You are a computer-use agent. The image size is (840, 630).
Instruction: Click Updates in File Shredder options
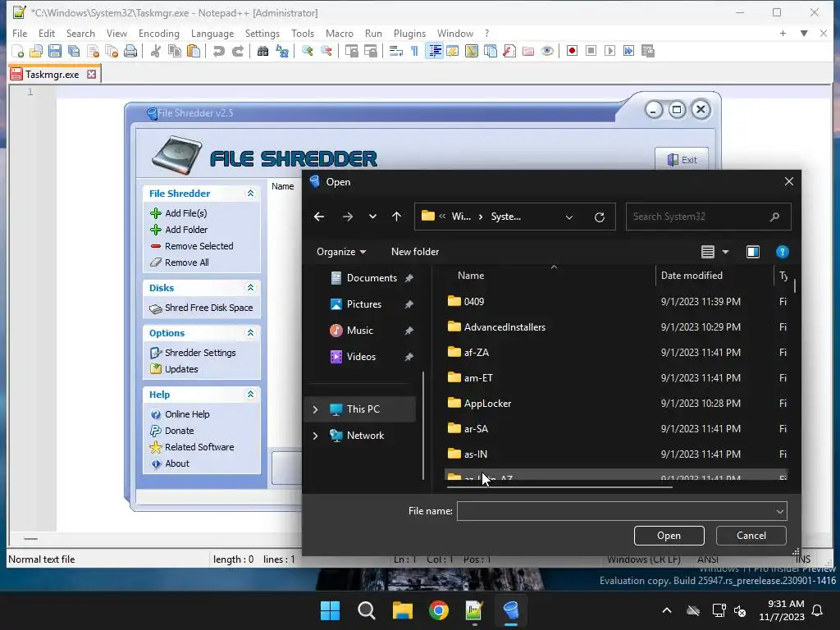click(x=181, y=369)
